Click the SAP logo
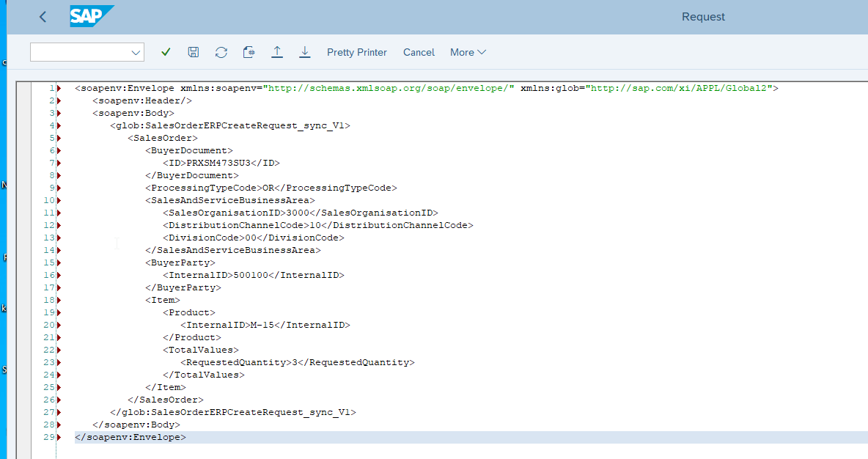 point(92,16)
